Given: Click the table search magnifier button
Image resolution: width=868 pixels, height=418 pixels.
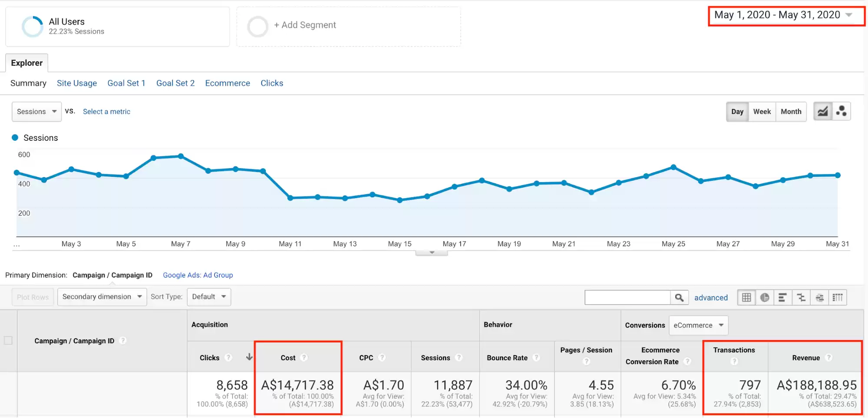Looking at the screenshot, I should pyautogui.click(x=679, y=298).
